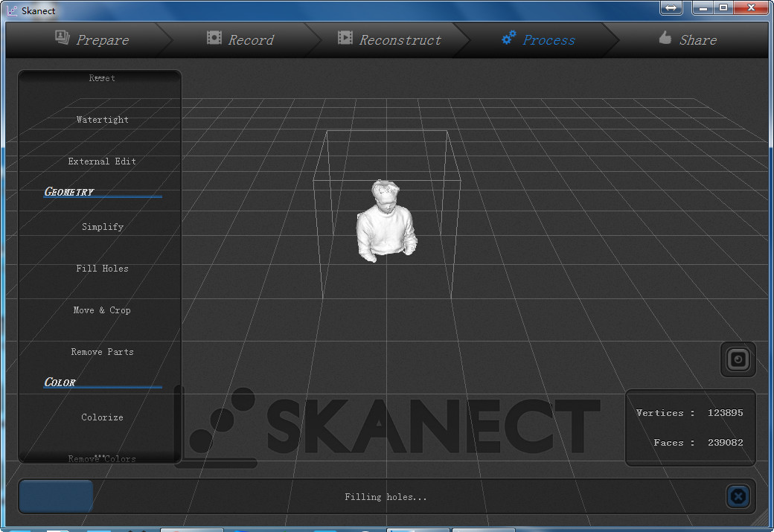
Task: Click Remove Colors
Action: pos(102,458)
